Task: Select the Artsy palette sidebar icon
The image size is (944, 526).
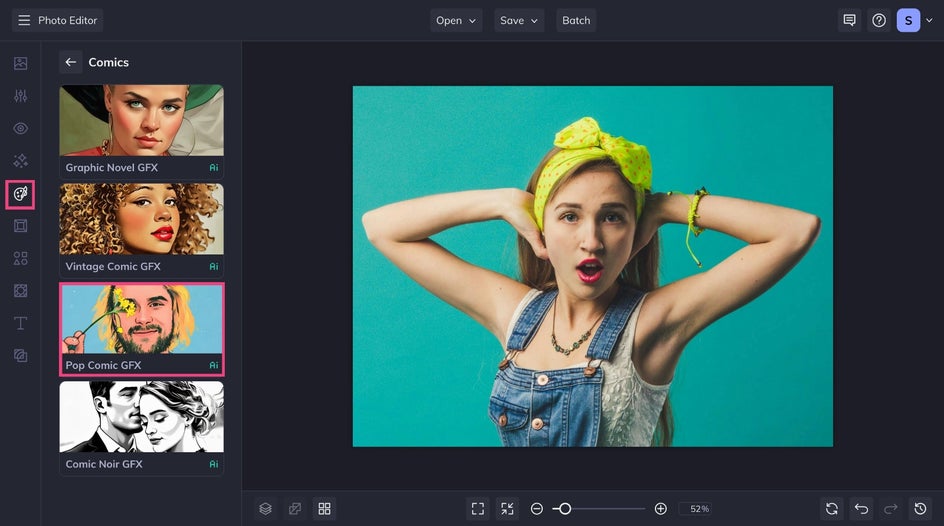Action: 20,194
